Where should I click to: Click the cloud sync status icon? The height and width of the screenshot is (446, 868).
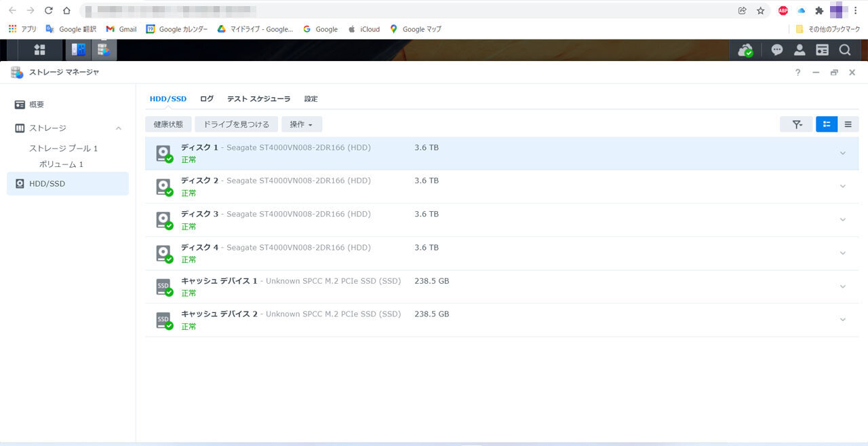745,50
